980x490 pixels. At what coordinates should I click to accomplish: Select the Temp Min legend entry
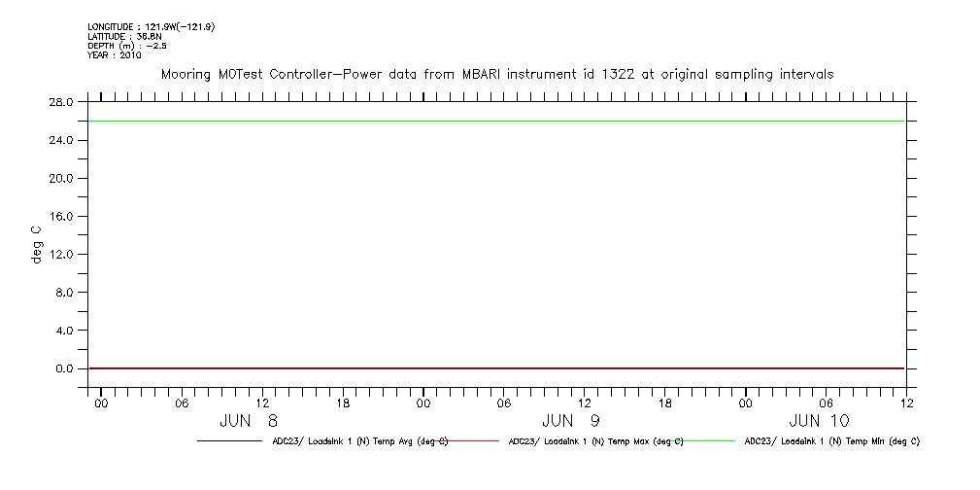pyautogui.click(x=831, y=441)
